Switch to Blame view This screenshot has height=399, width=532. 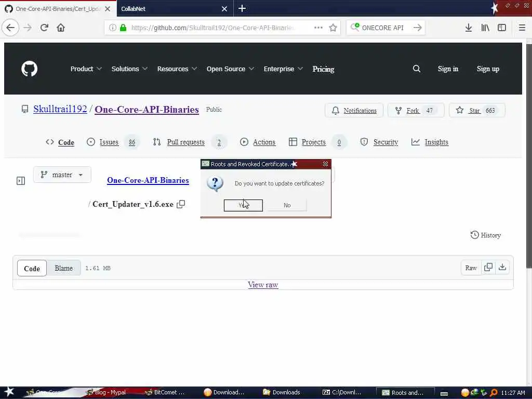point(64,269)
